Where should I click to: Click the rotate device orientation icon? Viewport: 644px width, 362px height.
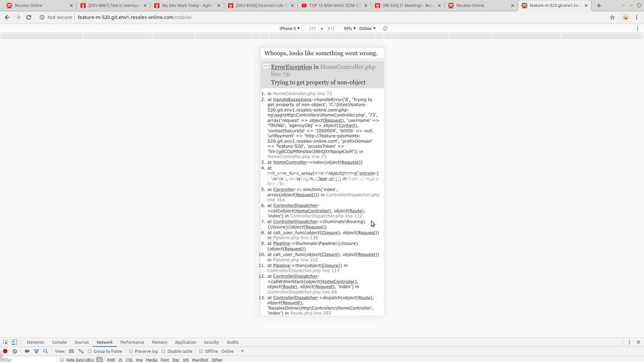tap(385, 28)
